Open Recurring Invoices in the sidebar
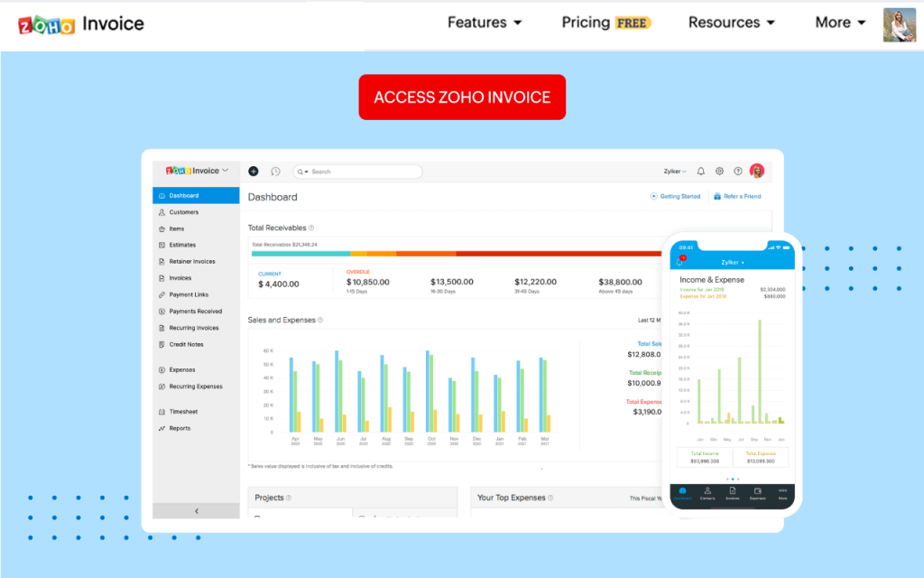The image size is (924, 578). click(194, 328)
